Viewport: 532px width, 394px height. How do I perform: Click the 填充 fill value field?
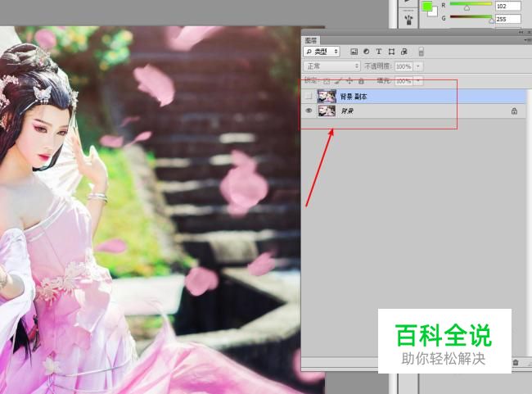tap(404, 81)
